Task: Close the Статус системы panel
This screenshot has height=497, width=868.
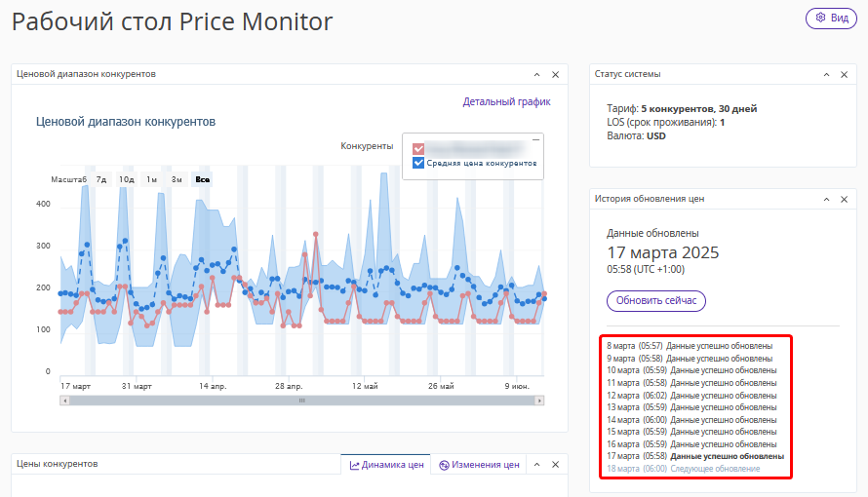Action: 845,75
